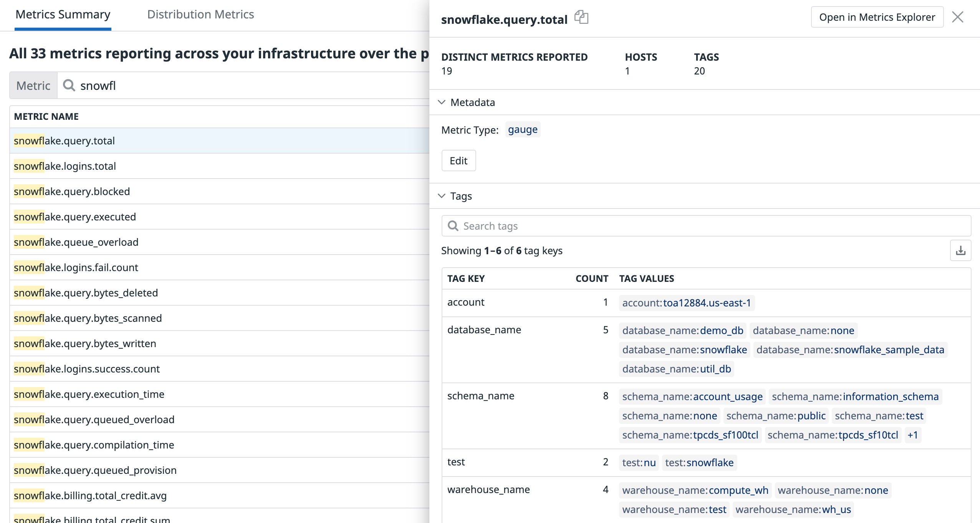Open the snowflake.query.bytes_scanned metric
The image size is (980, 523).
tap(88, 318)
